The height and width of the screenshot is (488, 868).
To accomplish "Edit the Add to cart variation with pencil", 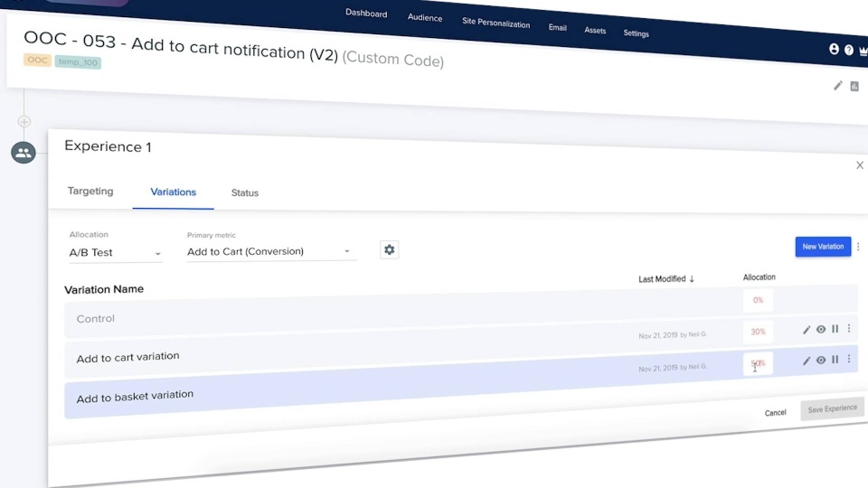I will coord(807,330).
